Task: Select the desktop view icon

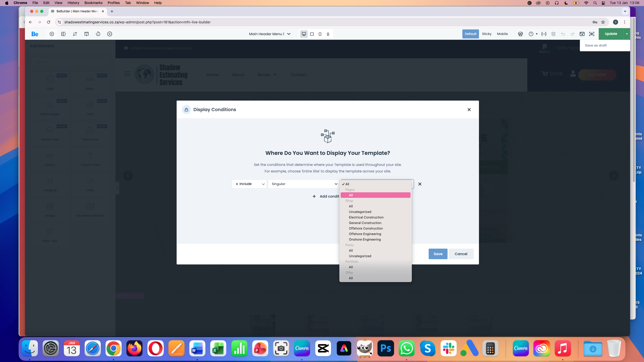Action: 304,34
